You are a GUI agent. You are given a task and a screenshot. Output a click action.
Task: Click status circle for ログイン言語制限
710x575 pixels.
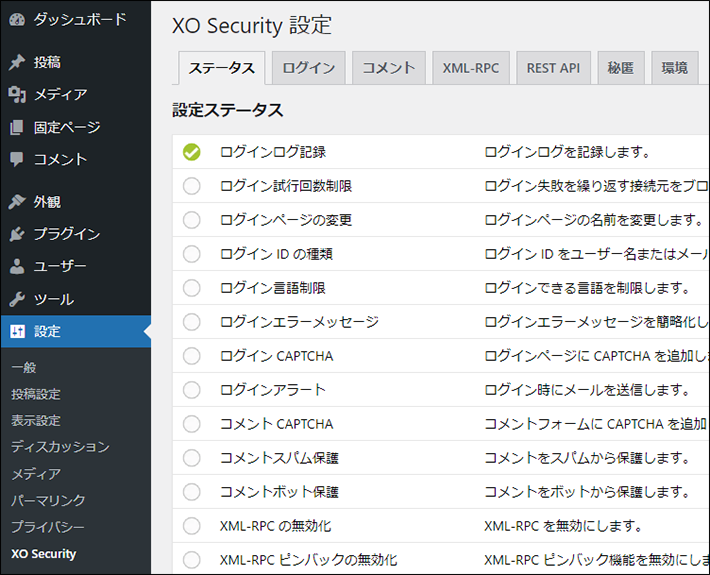(192, 288)
